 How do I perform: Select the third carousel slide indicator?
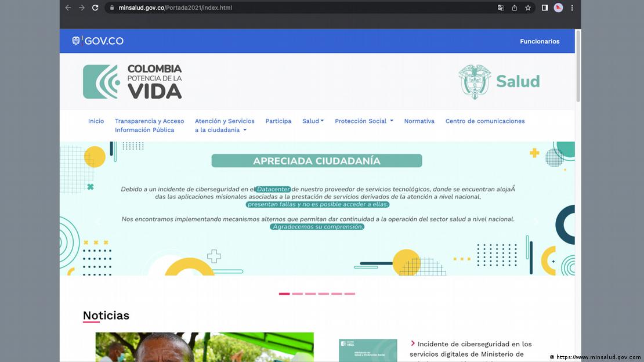[x=310, y=294]
